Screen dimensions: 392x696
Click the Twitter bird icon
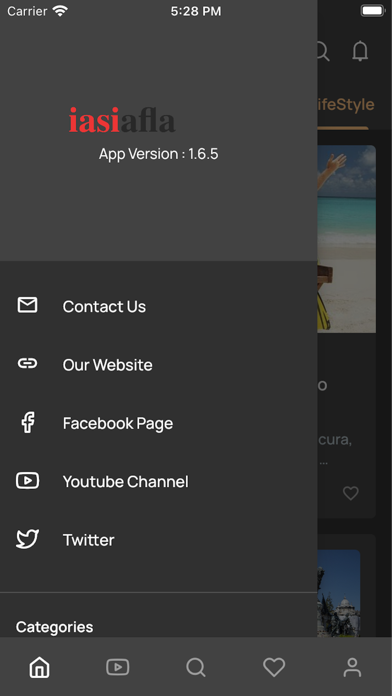coord(28,539)
